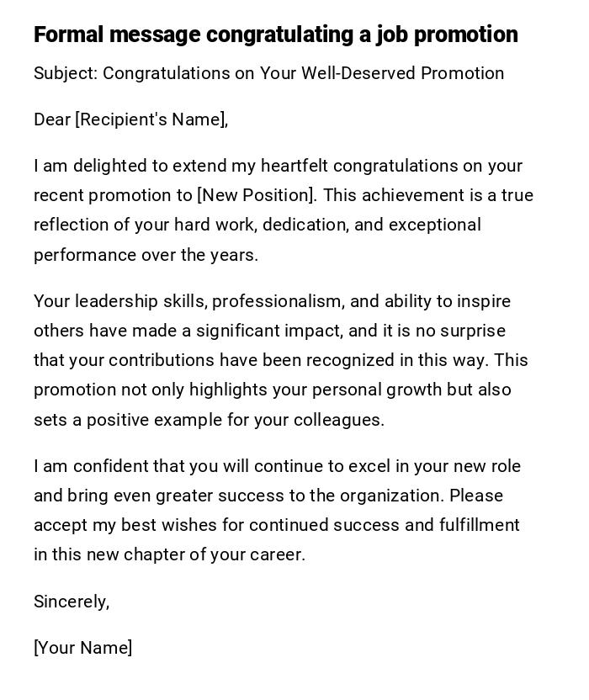Click the line 'performance over the years.'
The image size is (589, 700).
coord(146,255)
